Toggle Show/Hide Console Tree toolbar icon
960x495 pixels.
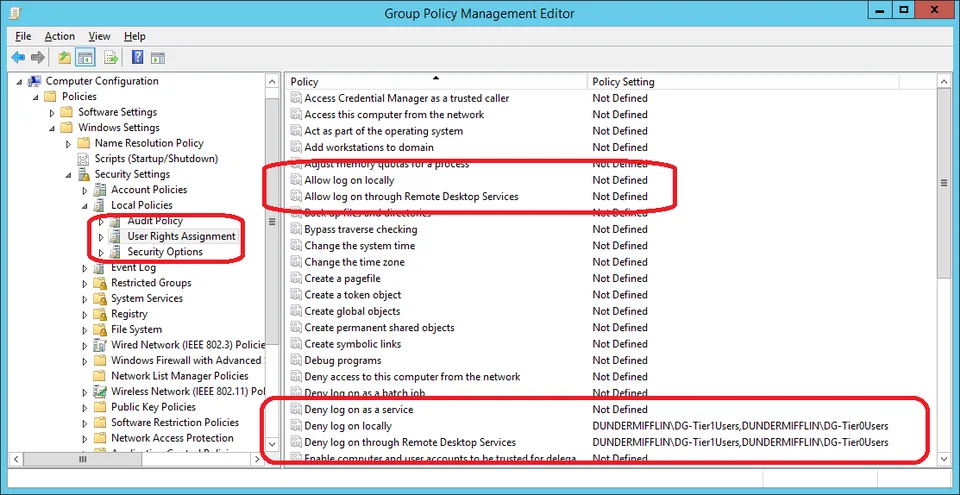tap(84, 58)
